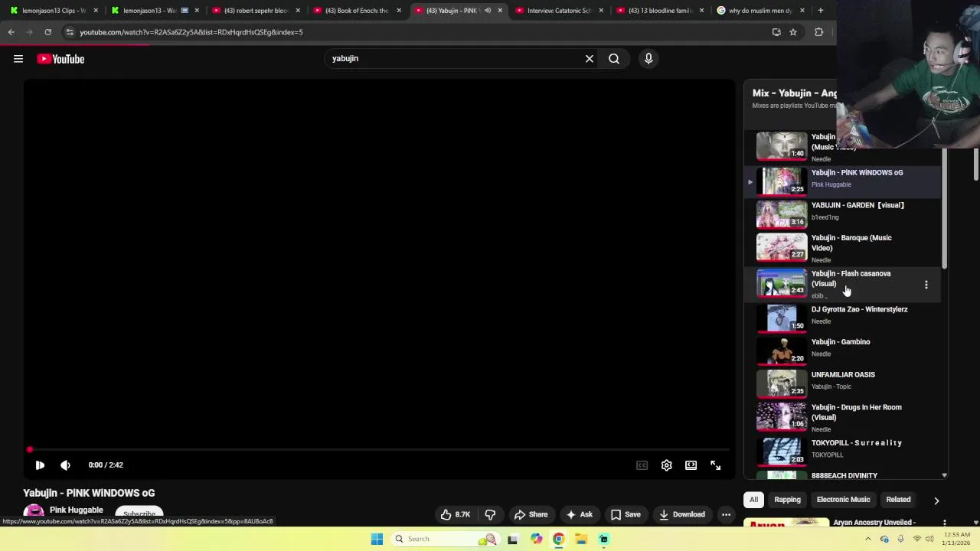Like the video (8.7K)
Screen dimensions: 980x551
[x=455, y=514]
